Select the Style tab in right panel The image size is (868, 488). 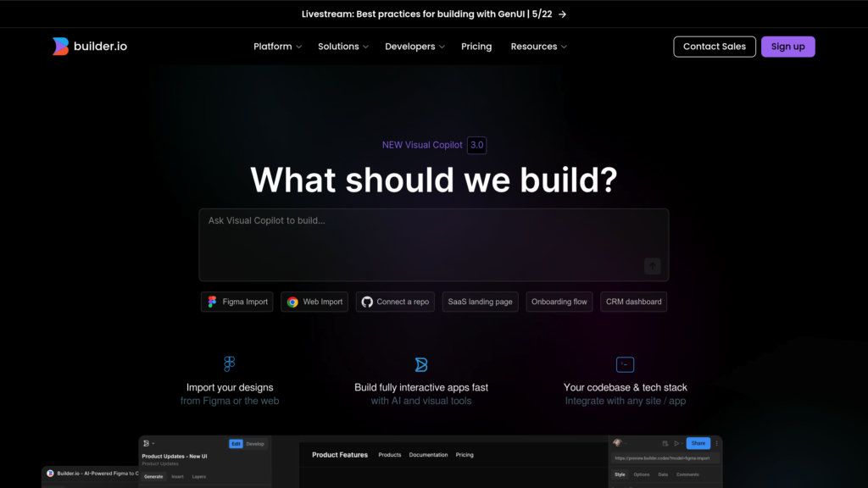[620, 474]
